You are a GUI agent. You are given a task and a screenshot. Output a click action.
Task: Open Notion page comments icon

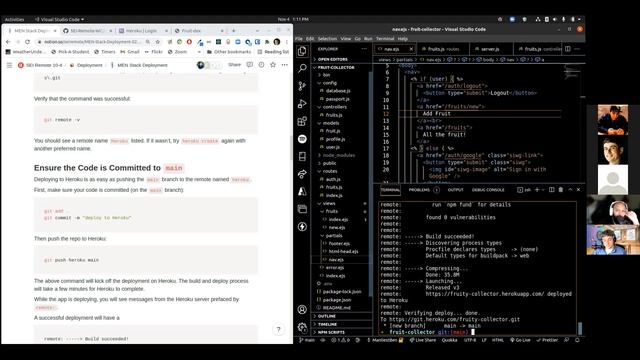pos(249,65)
